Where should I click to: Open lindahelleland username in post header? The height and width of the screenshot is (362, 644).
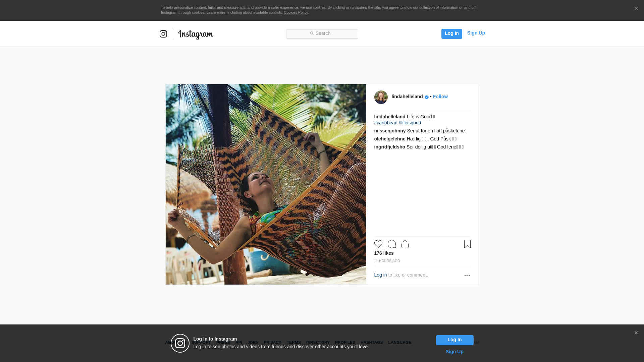click(x=407, y=97)
